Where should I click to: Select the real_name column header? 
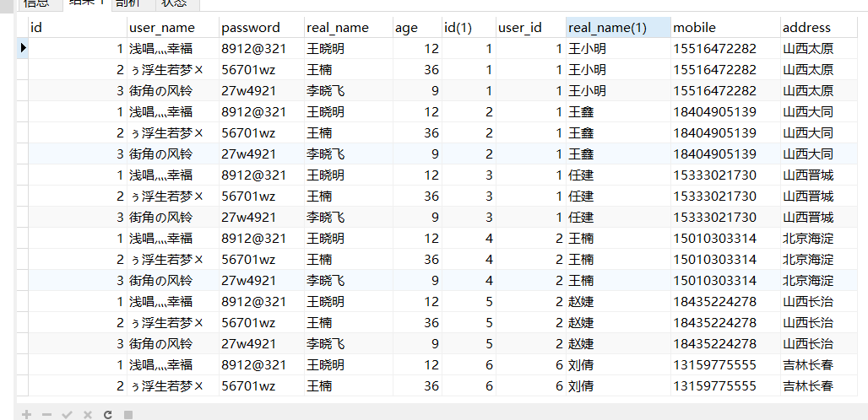tap(348, 28)
